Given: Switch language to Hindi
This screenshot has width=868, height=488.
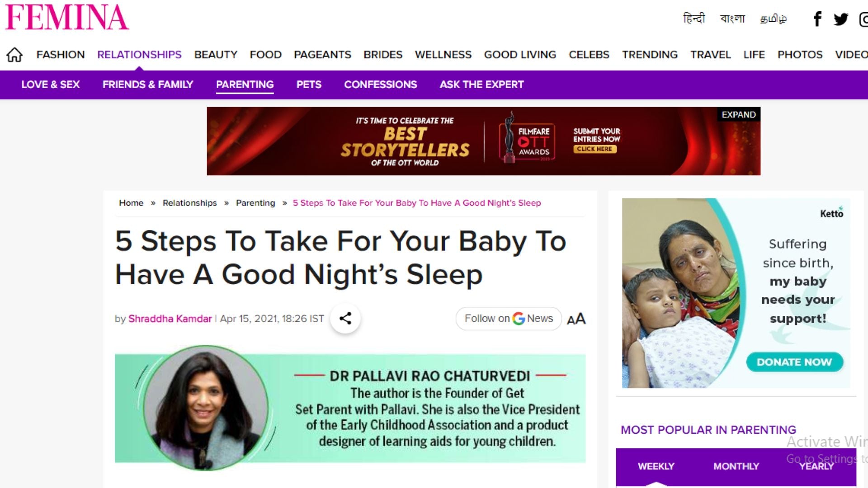Looking at the screenshot, I should pos(694,19).
